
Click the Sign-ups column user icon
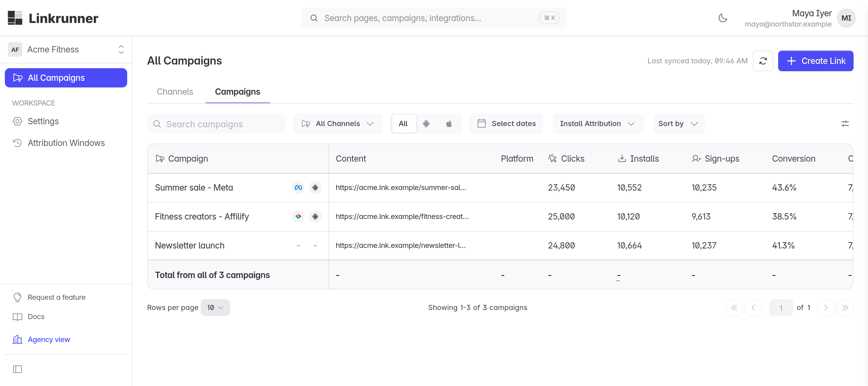[696, 158]
